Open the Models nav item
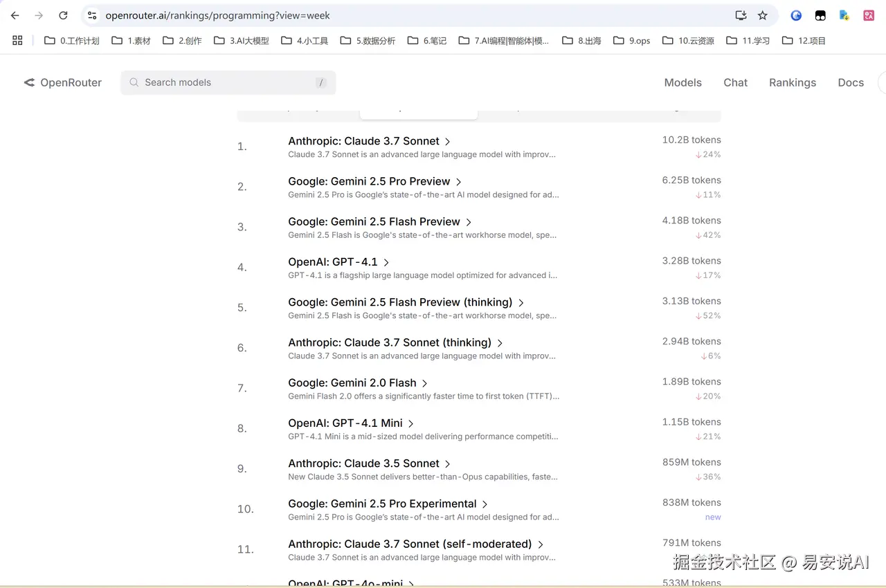 coord(683,82)
